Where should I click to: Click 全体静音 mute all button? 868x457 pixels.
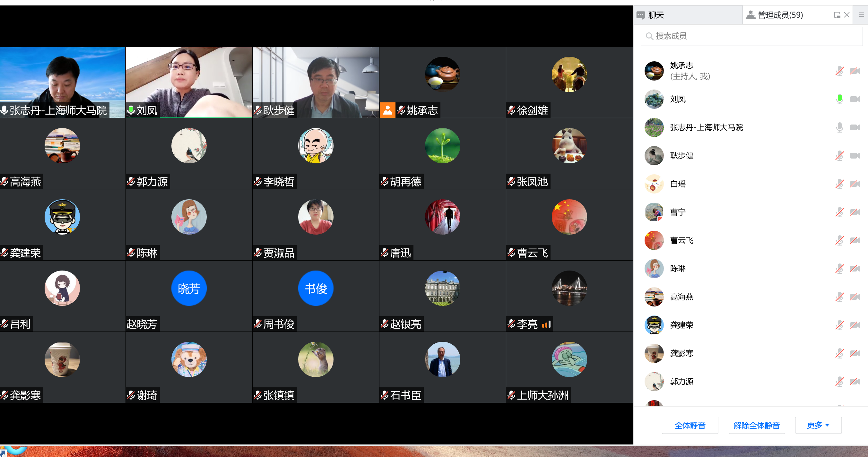point(690,425)
